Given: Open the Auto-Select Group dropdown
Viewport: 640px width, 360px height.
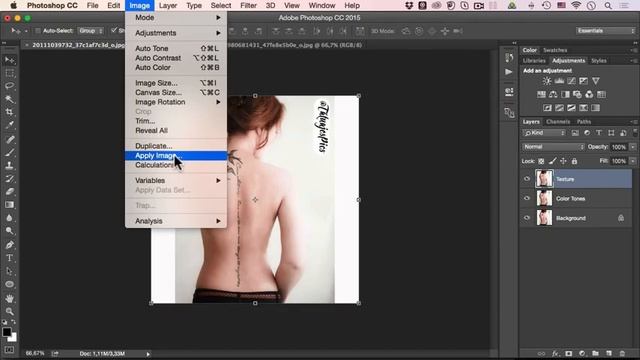Looking at the screenshot, I should click(x=91, y=31).
